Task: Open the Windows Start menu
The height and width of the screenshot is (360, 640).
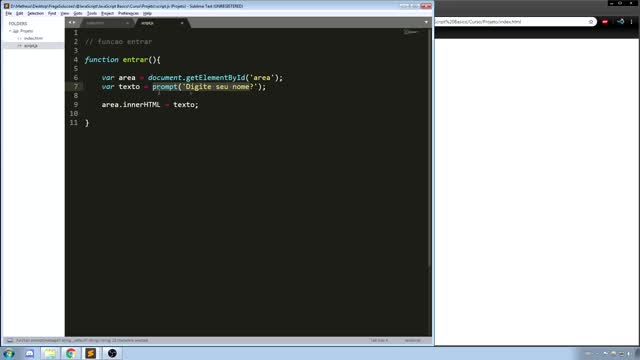Action: click(x=9, y=353)
